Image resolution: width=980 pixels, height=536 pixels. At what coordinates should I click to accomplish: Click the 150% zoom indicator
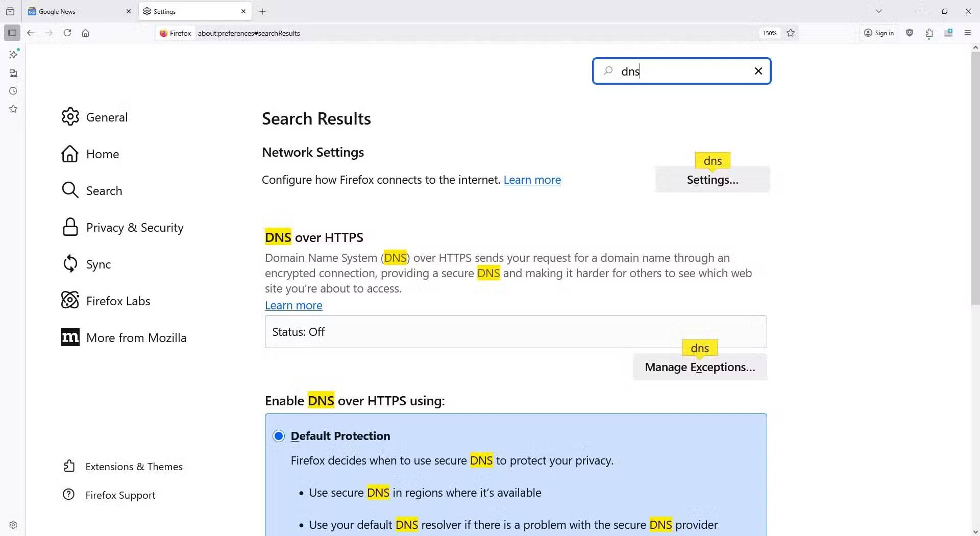point(769,33)
